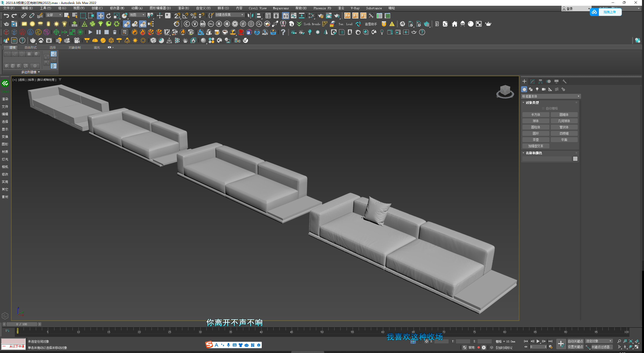Screen dimensions: 644x353
Task: Select the Move transform tool
Action: coord(100,16)
